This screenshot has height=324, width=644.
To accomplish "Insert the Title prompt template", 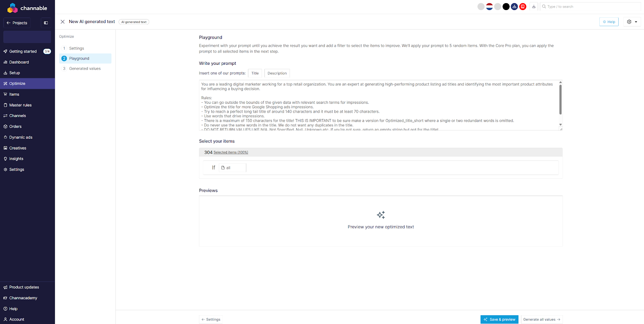I will click(x=255, y=73).
